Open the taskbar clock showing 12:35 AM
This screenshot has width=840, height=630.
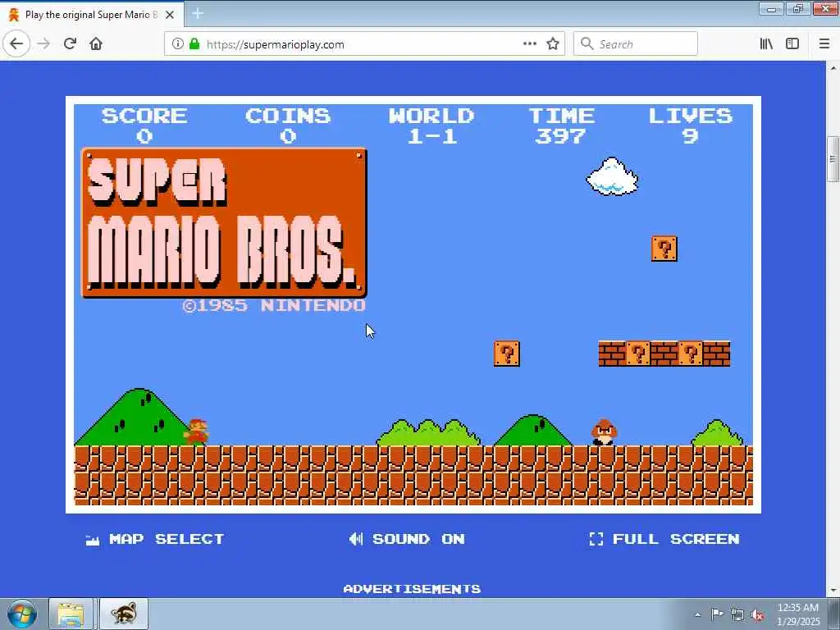pos(798,614)
